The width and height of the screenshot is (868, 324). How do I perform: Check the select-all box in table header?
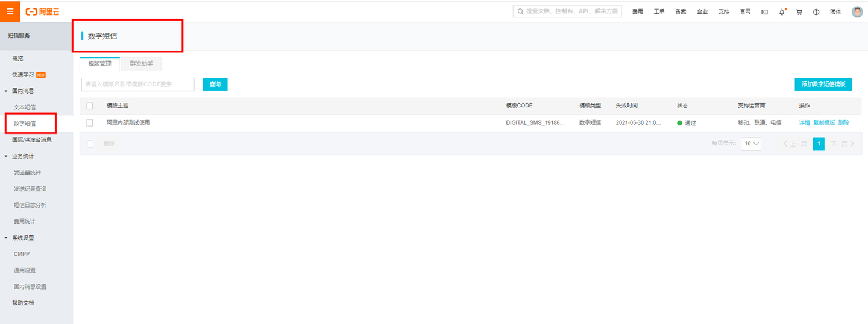click(x=90, y=106)
